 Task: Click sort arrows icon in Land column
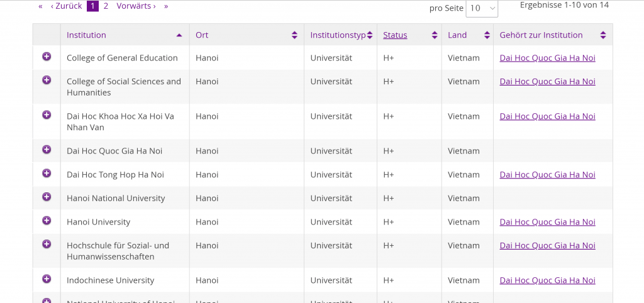[x=487, y=35]
